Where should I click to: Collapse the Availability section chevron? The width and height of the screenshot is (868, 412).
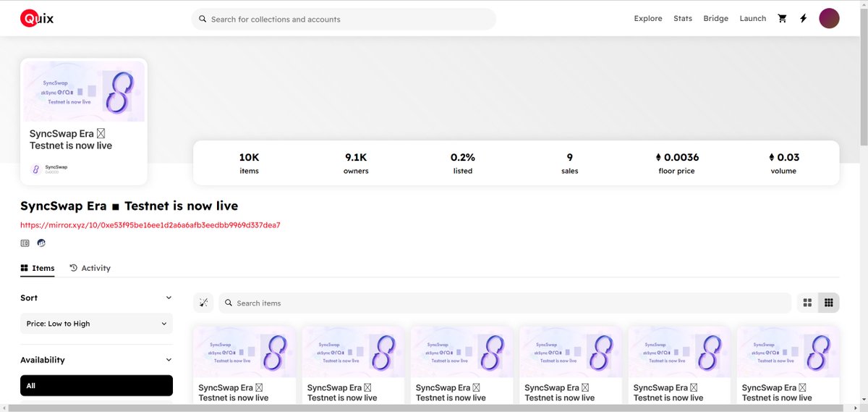tap(169, 360)
